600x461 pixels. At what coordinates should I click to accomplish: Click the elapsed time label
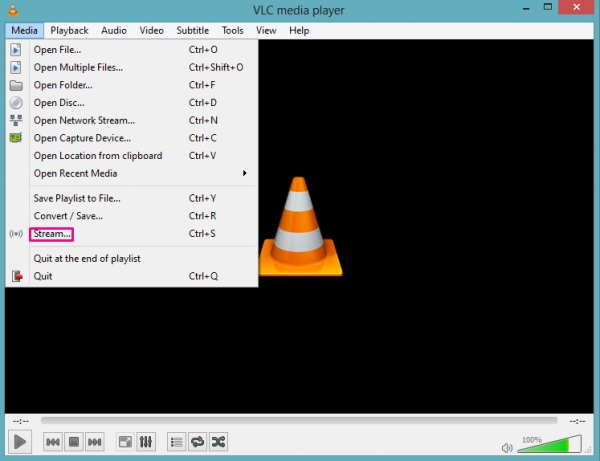click(x=21, y=421)
